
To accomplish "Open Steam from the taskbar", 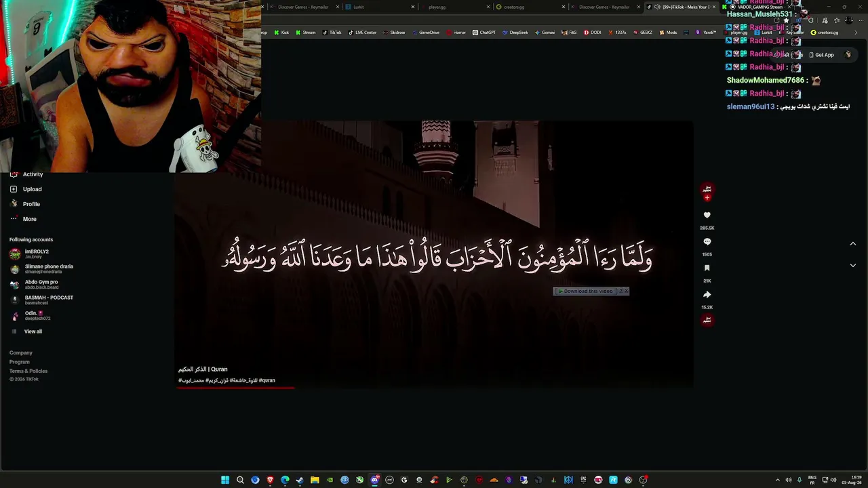I will coord(300,480).
